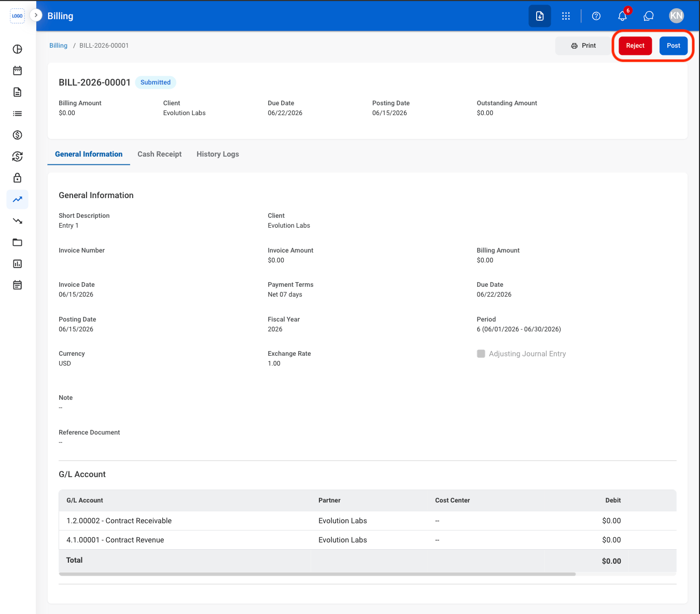The height and width of the screenshot is (614, 700).
Task: Open notifications bell with 6 badge
Action: (623, 16)
